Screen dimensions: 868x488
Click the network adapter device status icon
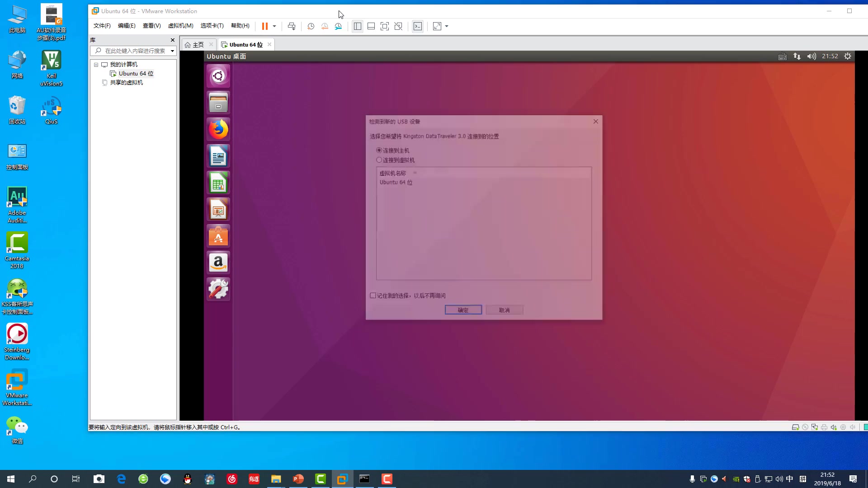coord(814,427)
